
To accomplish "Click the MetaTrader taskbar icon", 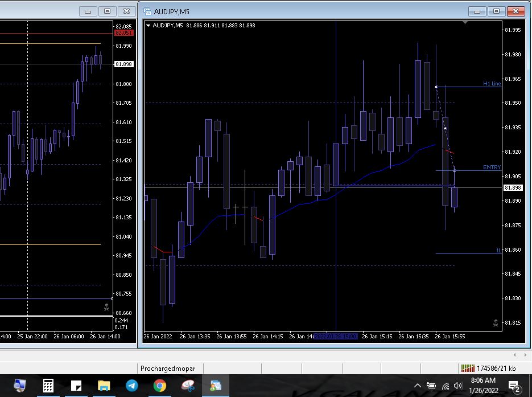I will click(x=216, y=386).
